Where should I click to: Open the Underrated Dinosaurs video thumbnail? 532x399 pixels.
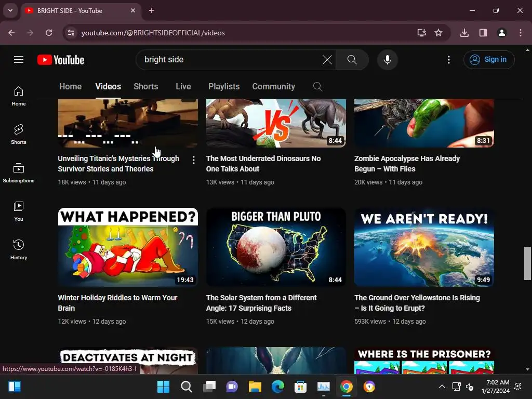pos(276,123)
